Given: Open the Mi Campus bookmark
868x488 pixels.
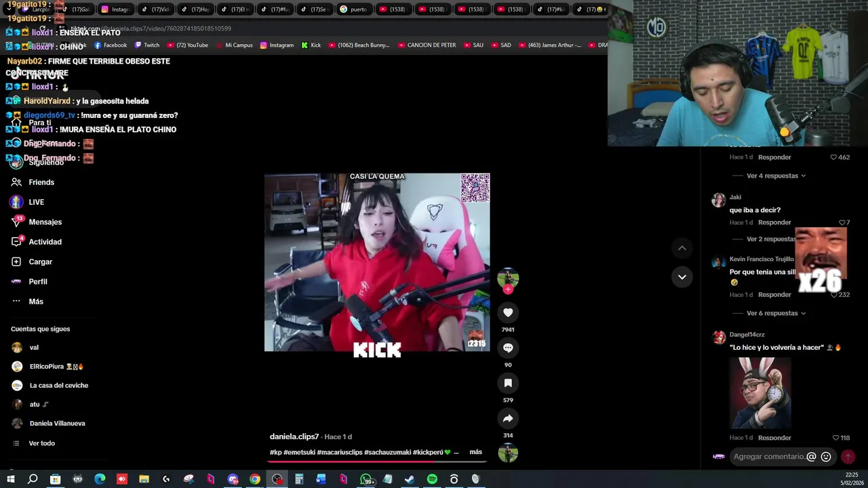Looking at the screenshot, I should coord(235,45).
